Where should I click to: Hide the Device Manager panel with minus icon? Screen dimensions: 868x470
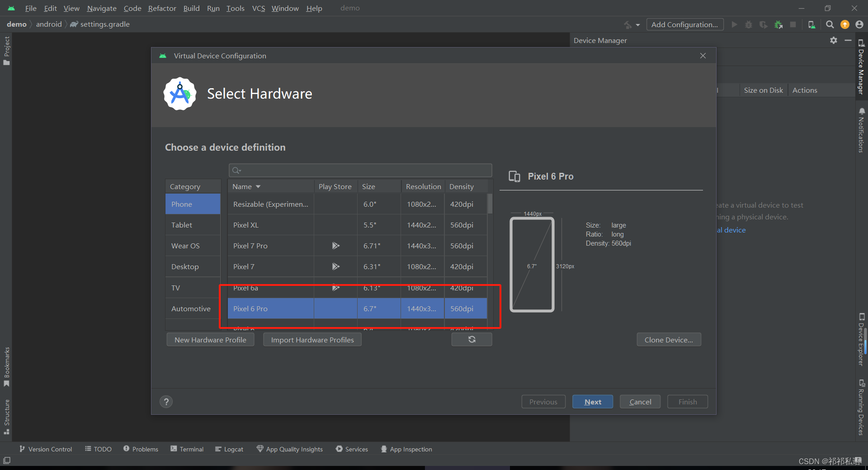pyautogui.click(x=848, y=40)
